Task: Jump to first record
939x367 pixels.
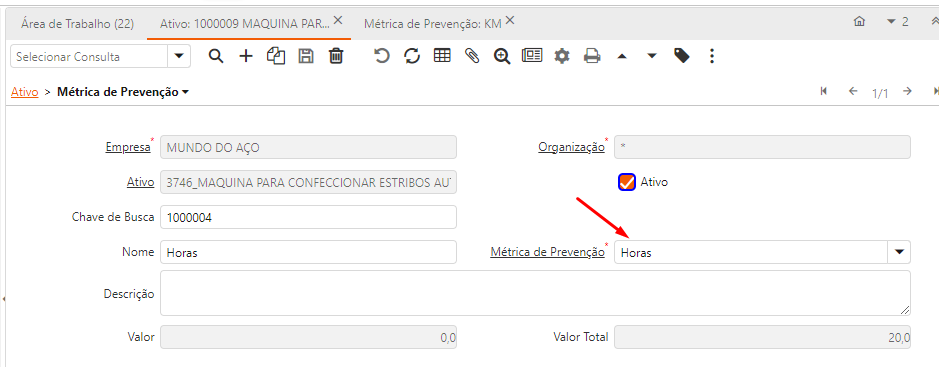Action: [x=823, y=92]
